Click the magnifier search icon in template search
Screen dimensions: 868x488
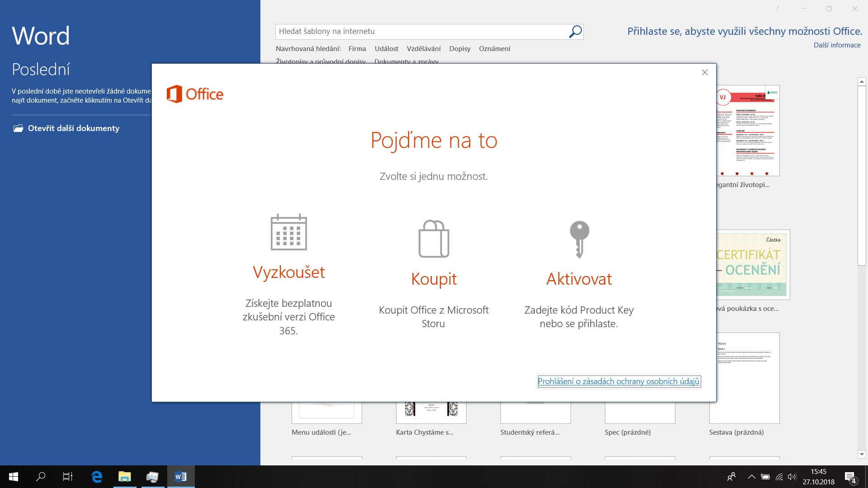575,32
